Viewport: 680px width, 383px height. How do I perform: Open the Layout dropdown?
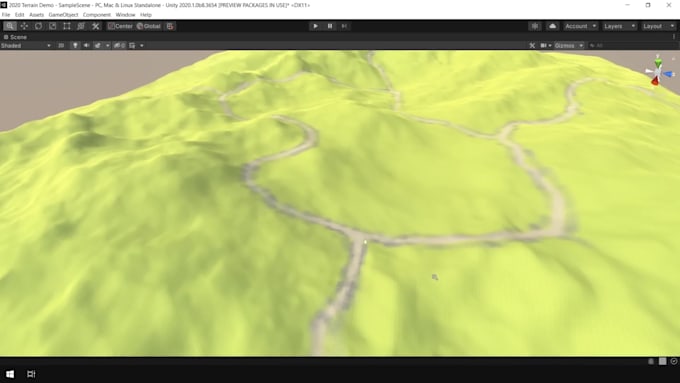pos(658,26)
